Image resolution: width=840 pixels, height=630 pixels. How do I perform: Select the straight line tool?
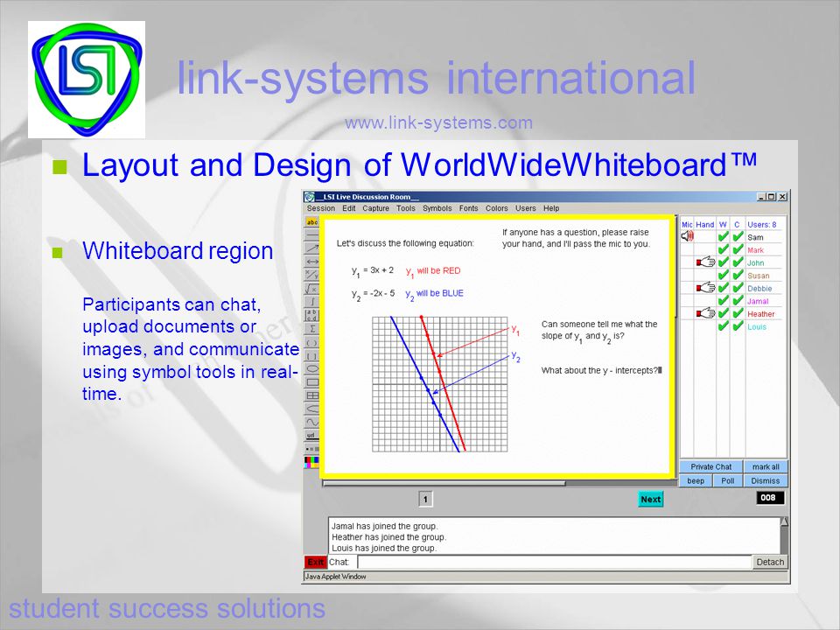pos(311,235)
